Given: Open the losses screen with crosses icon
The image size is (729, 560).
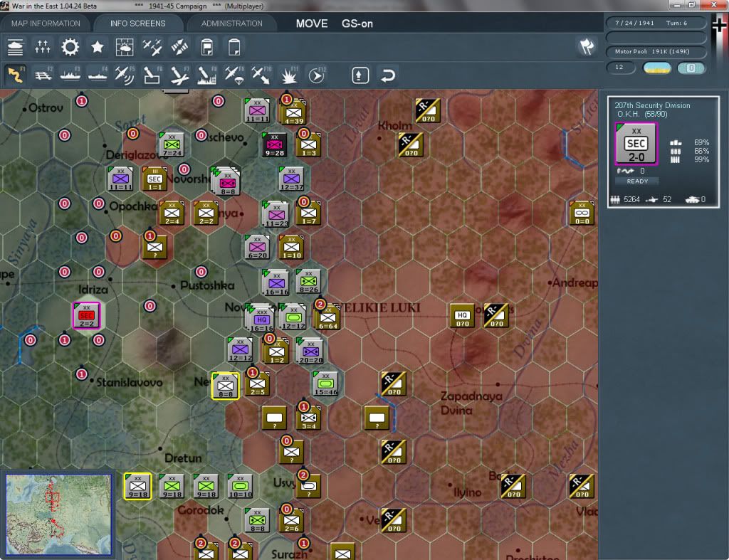Looking at the screenshot, I should [x=42, y=47].
